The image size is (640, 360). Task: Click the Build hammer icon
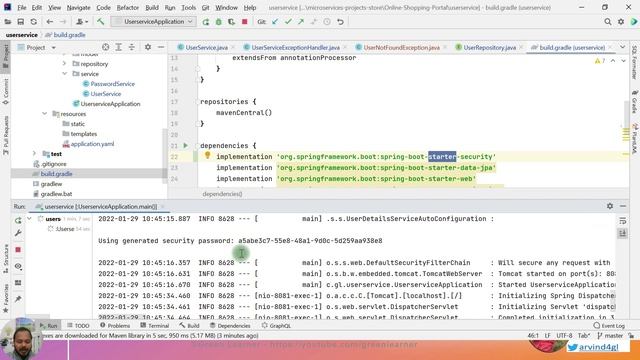coord(100,22)
